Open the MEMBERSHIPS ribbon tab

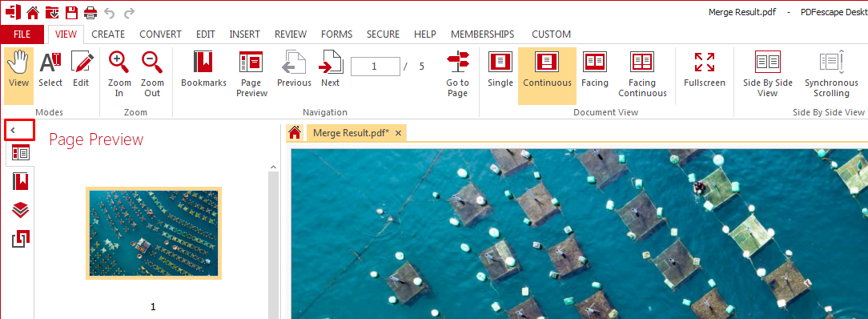[483, 34]
